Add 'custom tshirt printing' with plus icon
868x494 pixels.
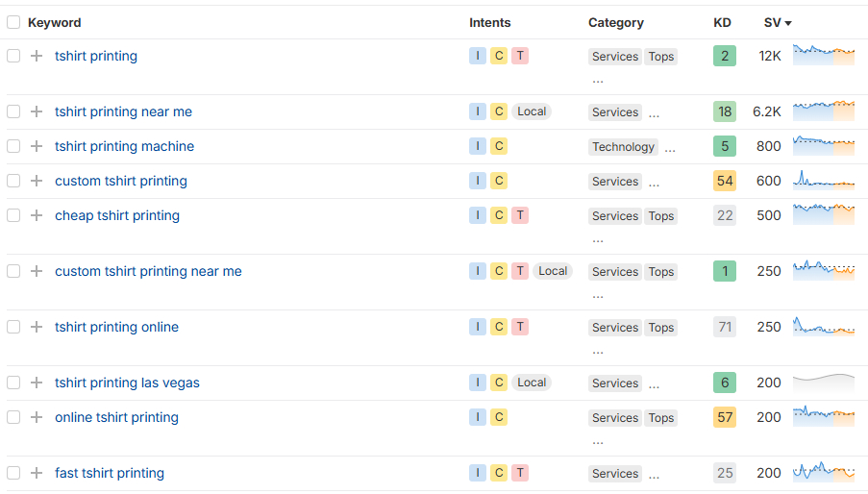coord(37,181)
